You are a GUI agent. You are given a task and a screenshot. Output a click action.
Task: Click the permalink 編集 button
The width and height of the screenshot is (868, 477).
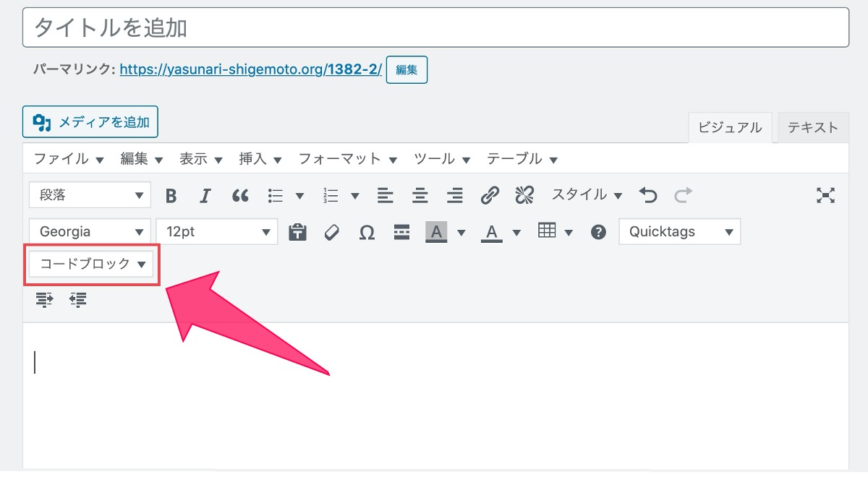pos(407,70)
